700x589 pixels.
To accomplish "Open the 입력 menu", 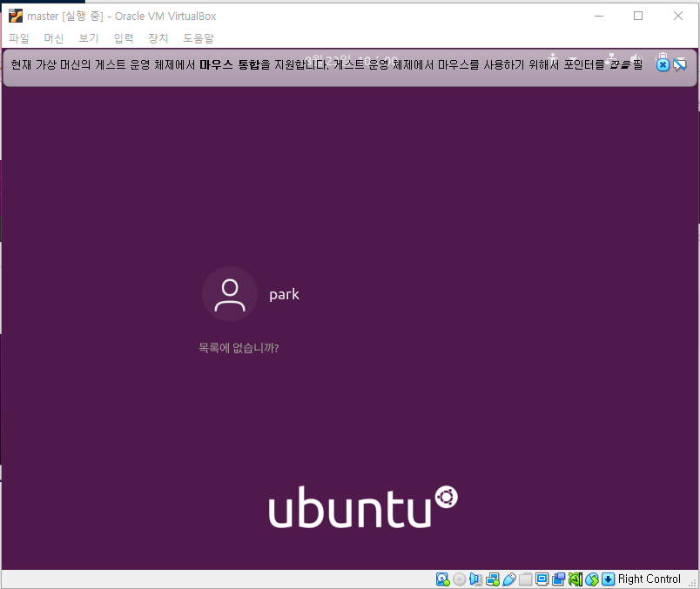I will (124, 38).
